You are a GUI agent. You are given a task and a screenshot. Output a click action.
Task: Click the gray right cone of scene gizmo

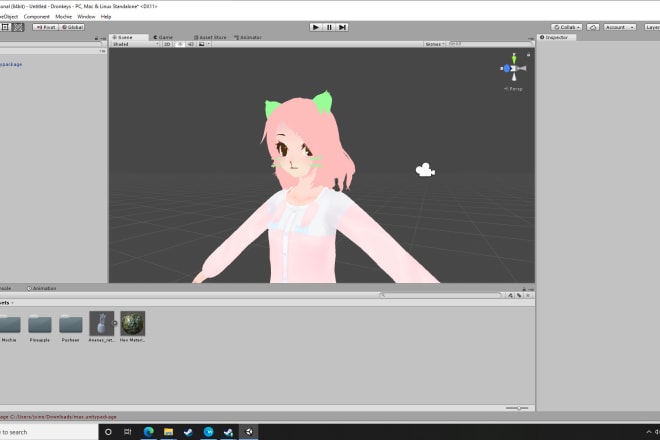click(522, 68)
